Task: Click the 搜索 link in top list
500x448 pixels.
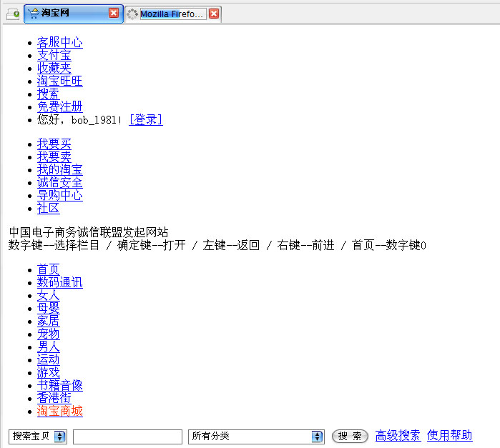Action: point(48,94)
